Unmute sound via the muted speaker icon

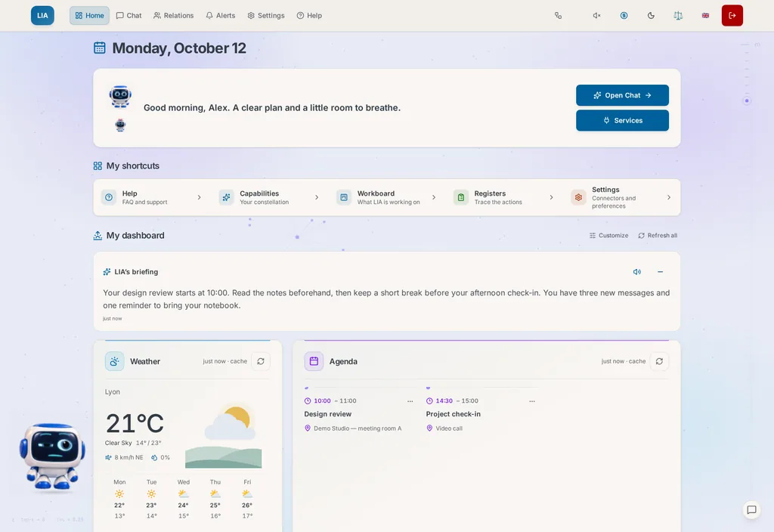point(596,15)
